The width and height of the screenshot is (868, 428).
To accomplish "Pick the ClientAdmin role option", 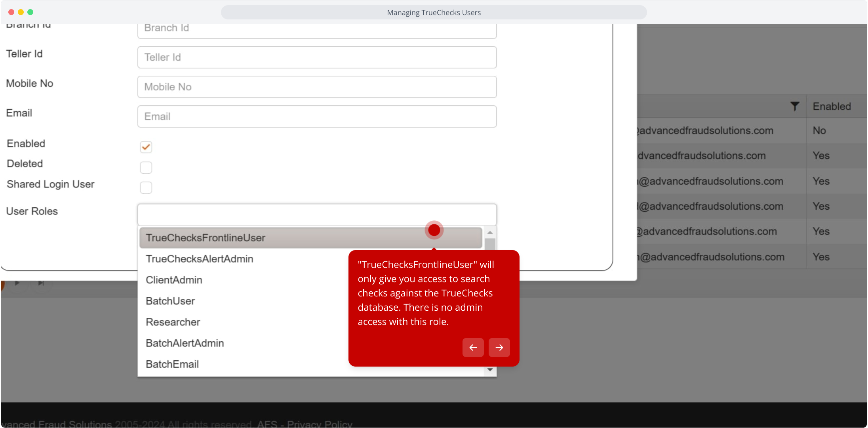I will (x=174, y=280).
